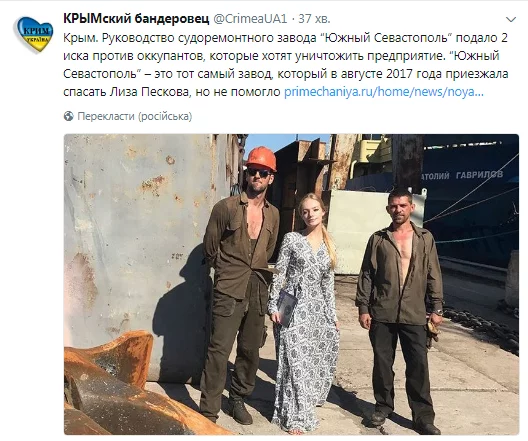Click the man with the wristwatch at right
This screenshot has width=528, height=441.
(x=400, y=310)
